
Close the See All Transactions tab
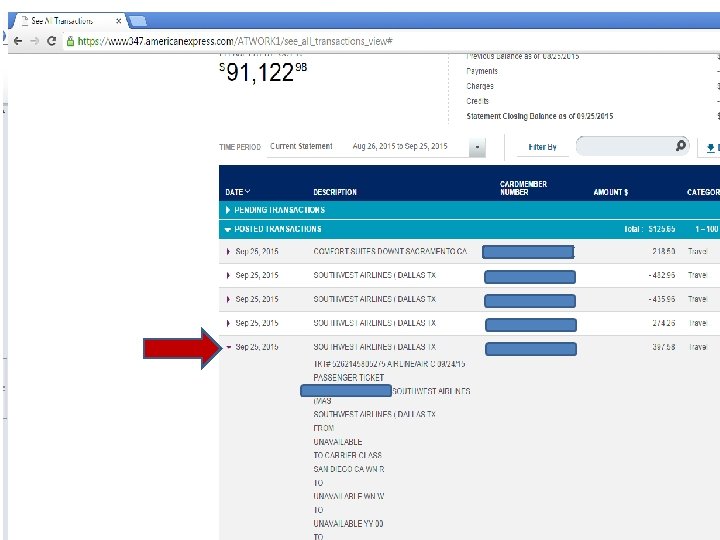pos(118,21)
